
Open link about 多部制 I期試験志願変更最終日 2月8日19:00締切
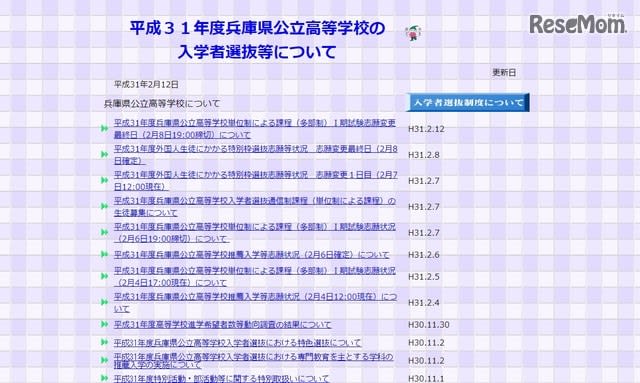click(x=255, y=129)
